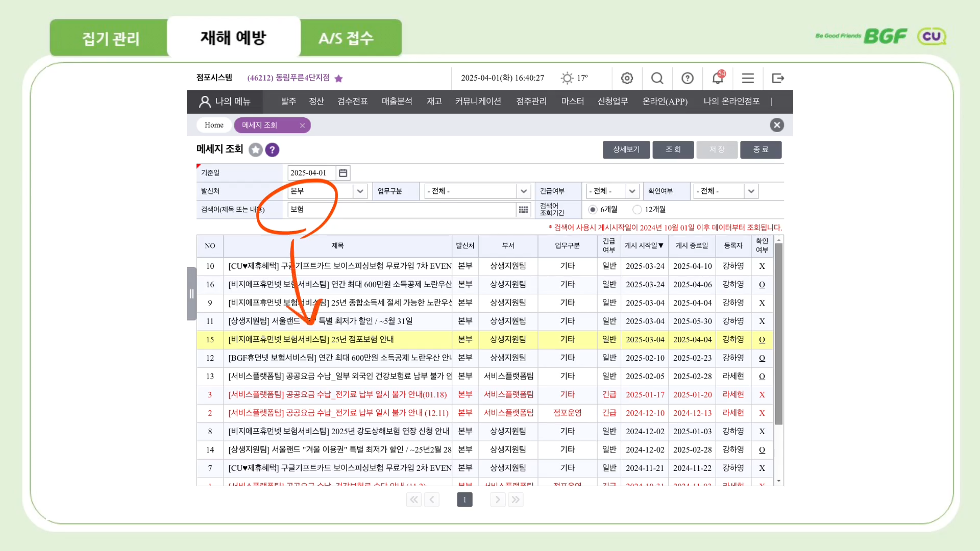Open the calendar picker next to 기준일
This screenshot has height=551, width=980.
click(x=343, y=173)
